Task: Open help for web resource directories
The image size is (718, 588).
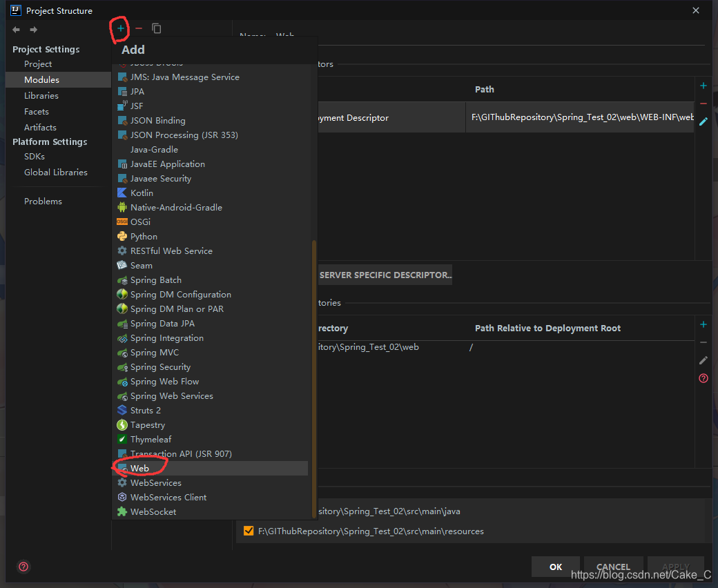Action: (704, 378)
